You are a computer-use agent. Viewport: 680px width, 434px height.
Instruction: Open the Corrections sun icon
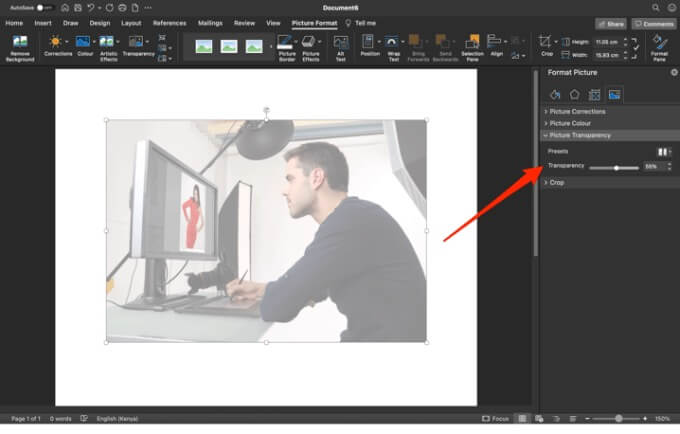(x=55, y=42)
